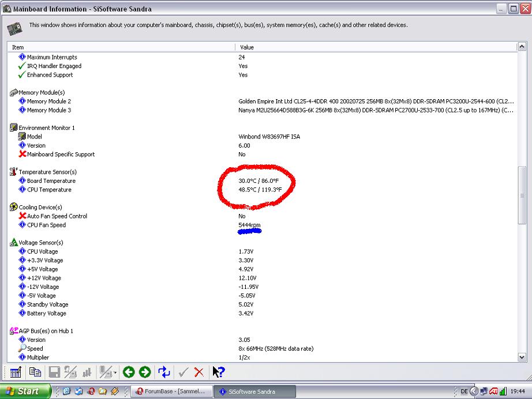532x399 pixels.
Task: Click red X by Mainboard Specific Support
Action: (x=23, y=154)
